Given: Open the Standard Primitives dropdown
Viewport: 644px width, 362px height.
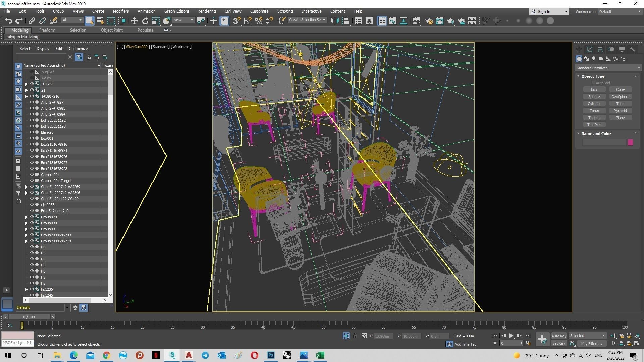Looking at the screenshot, I should click(608, 68).
